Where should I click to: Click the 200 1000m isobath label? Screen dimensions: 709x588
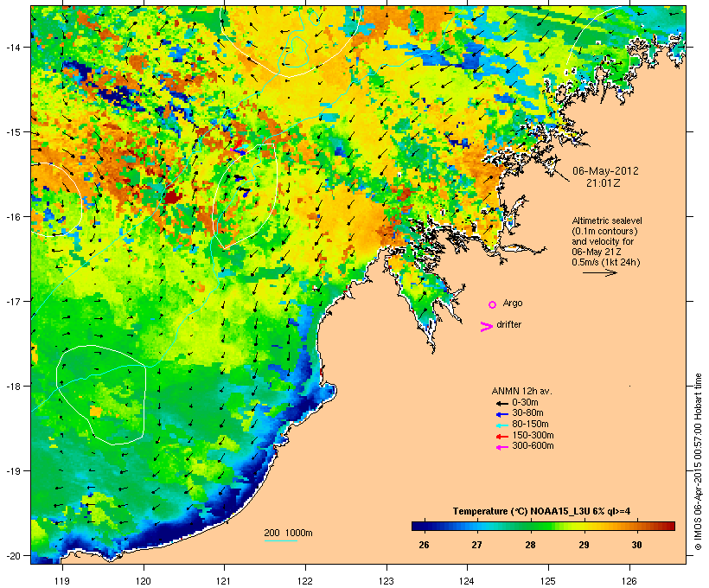pyautogui.click(x=288, y=533)
